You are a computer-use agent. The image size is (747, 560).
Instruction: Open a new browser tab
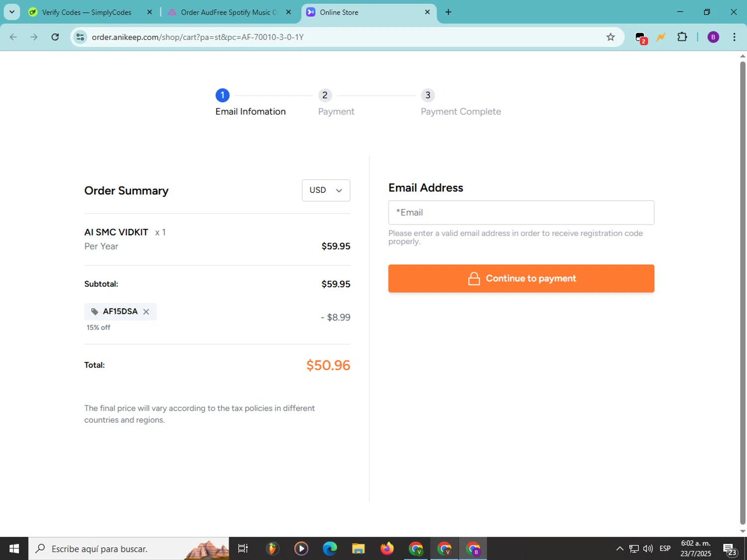tap(448, 12)
